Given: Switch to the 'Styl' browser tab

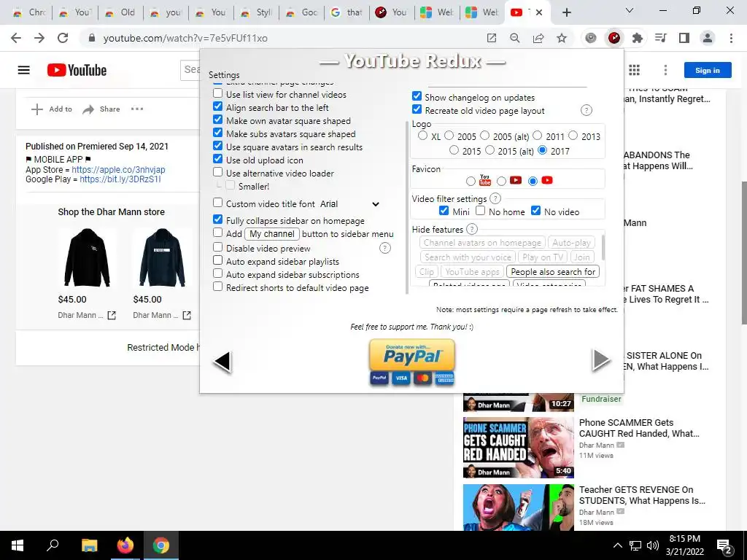Looking at the screenshot, I should (x=256, y=13).
